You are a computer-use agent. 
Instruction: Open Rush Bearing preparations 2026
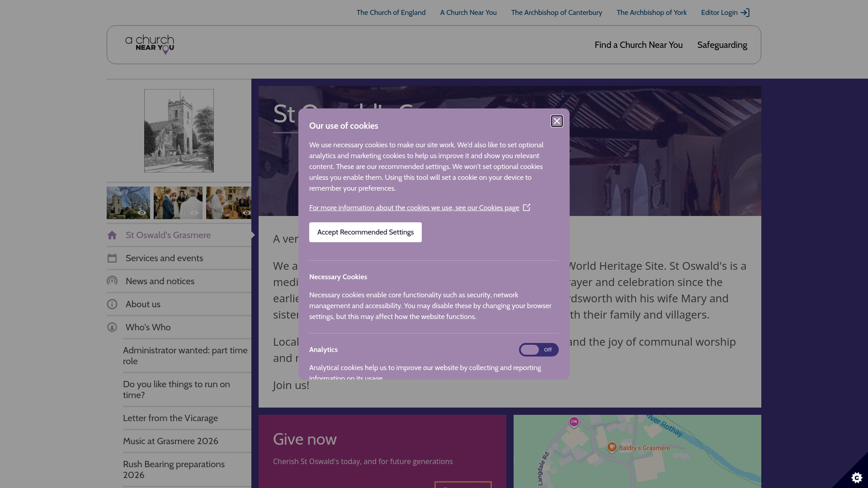coord(187,469)
